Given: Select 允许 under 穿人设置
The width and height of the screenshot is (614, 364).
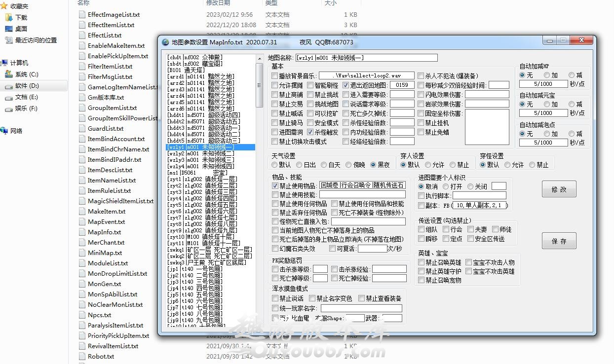Looking at the screenshot, I should [427, 165].
